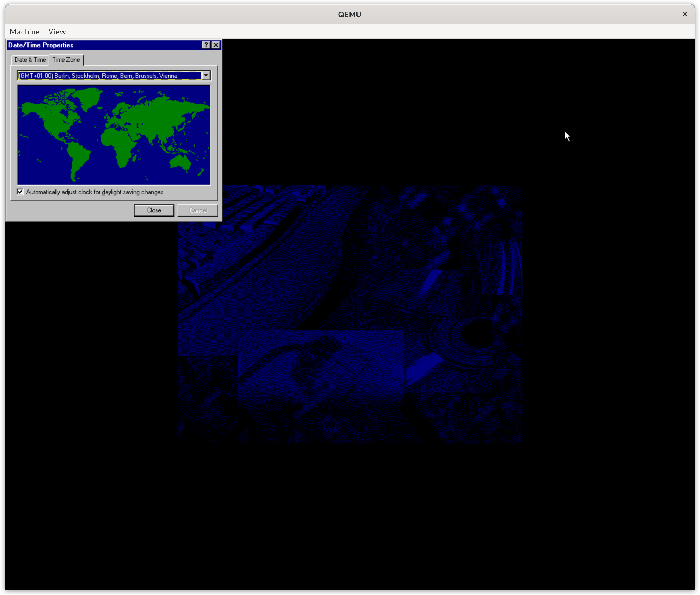Click the dialog's question mark help button
Screen dimensions: 700x595
205,45
